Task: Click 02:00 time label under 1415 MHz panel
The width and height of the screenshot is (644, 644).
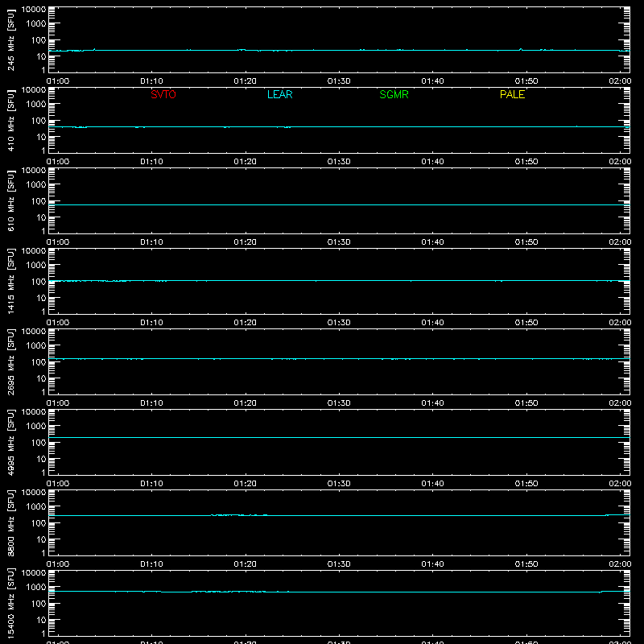Action: (620, 323)
